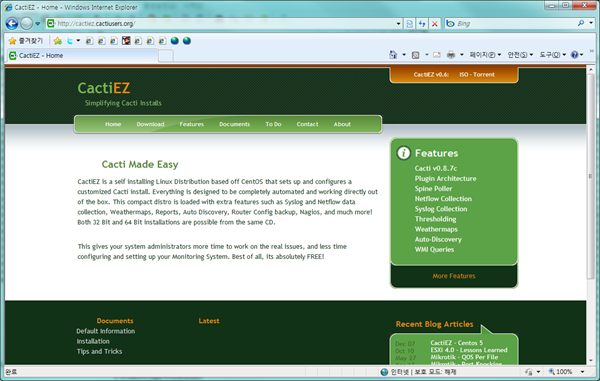Open the search provider dropdown arrow
Screen dimensions: 600x381
pyautogui.click(x=591, y=23)
